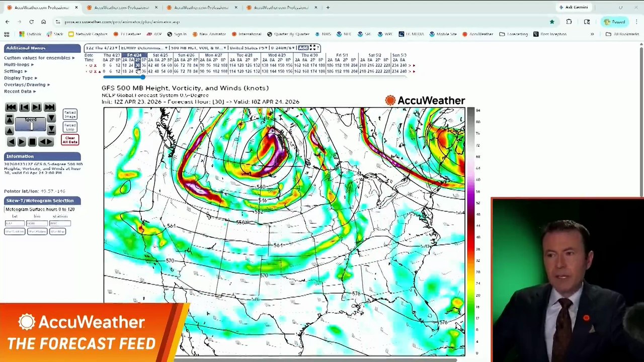Click the Add button in selector bar
644x362 pixels.
coord(303,48)
